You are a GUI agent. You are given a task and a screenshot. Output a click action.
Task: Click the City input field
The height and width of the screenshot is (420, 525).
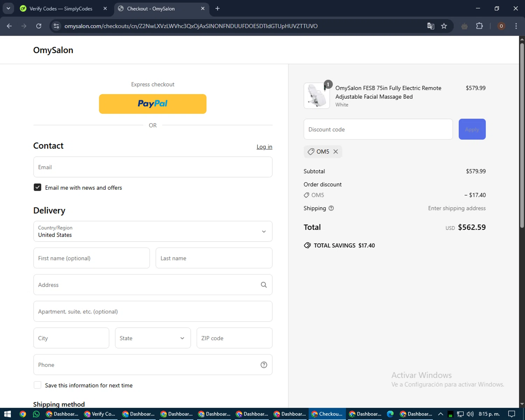tap(71, 338)
